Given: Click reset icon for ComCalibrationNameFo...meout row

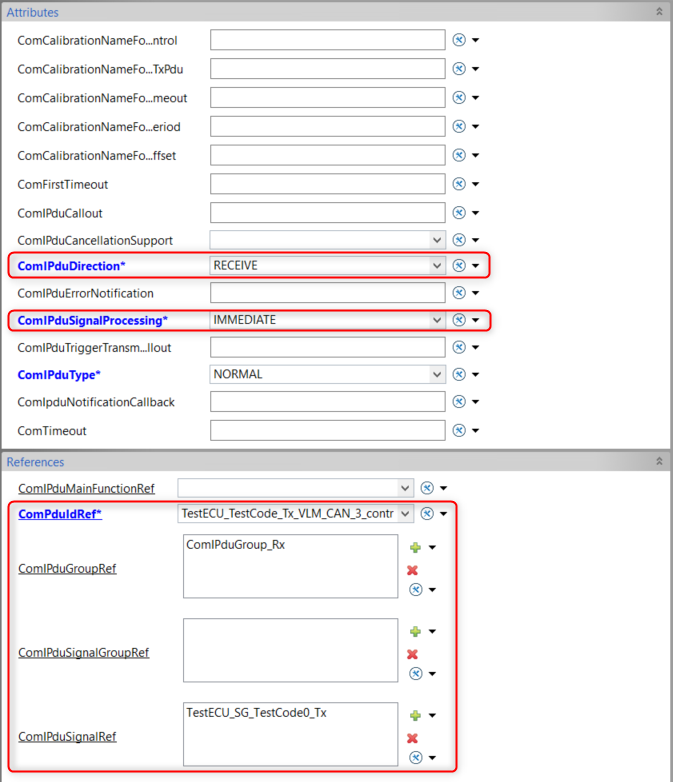Looking at the screenshot, I should (x=459, y=98).
